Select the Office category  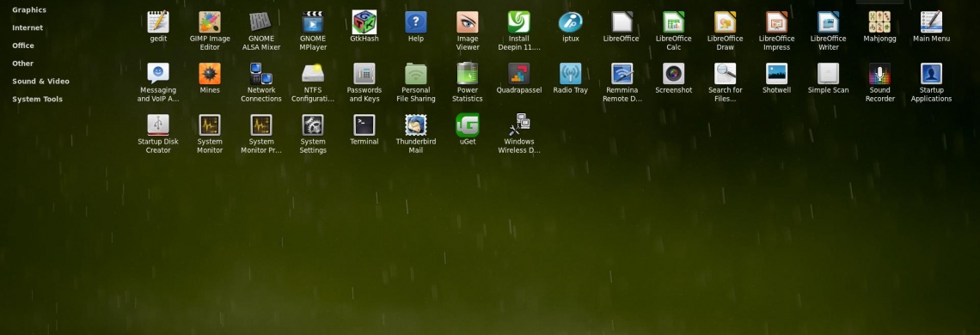(x=23, y=46)
